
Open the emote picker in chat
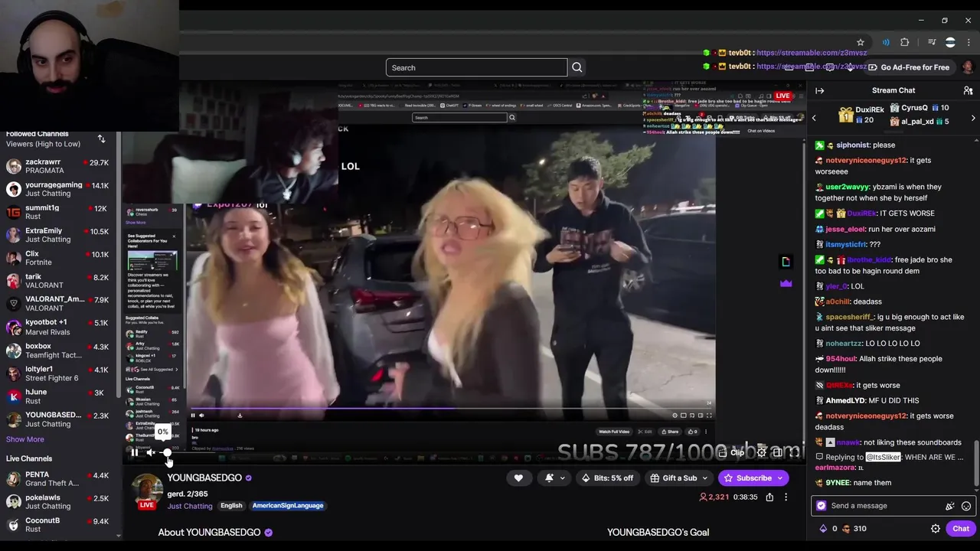pyautogui.click(x=966, y=506)
